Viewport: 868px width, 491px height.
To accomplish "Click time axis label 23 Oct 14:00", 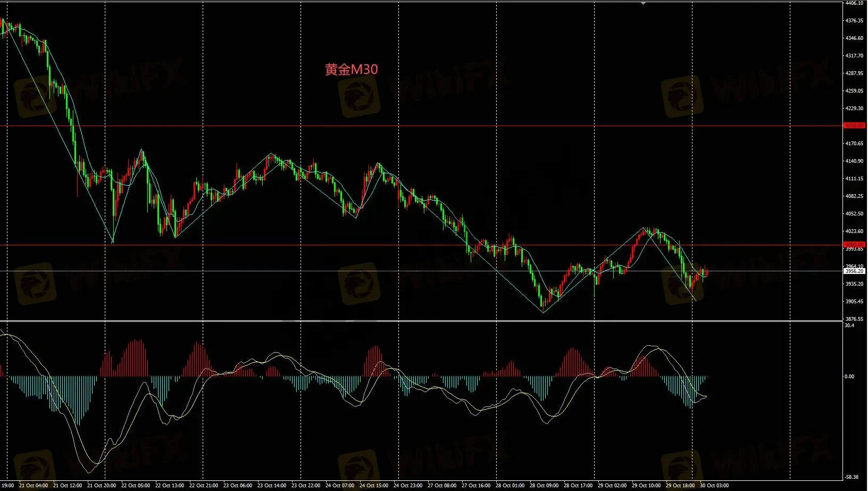I will [272, 486].
